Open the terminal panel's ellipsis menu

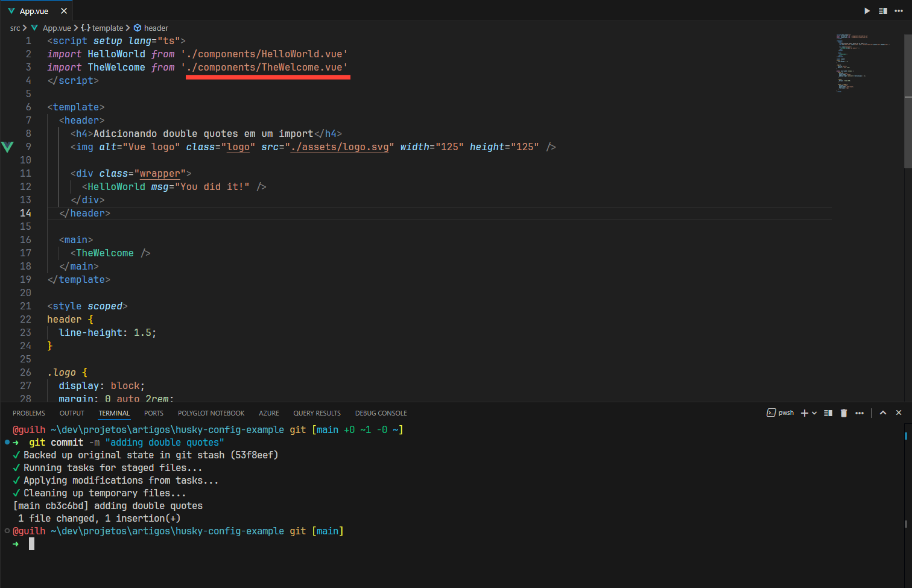tap(860, 413)
